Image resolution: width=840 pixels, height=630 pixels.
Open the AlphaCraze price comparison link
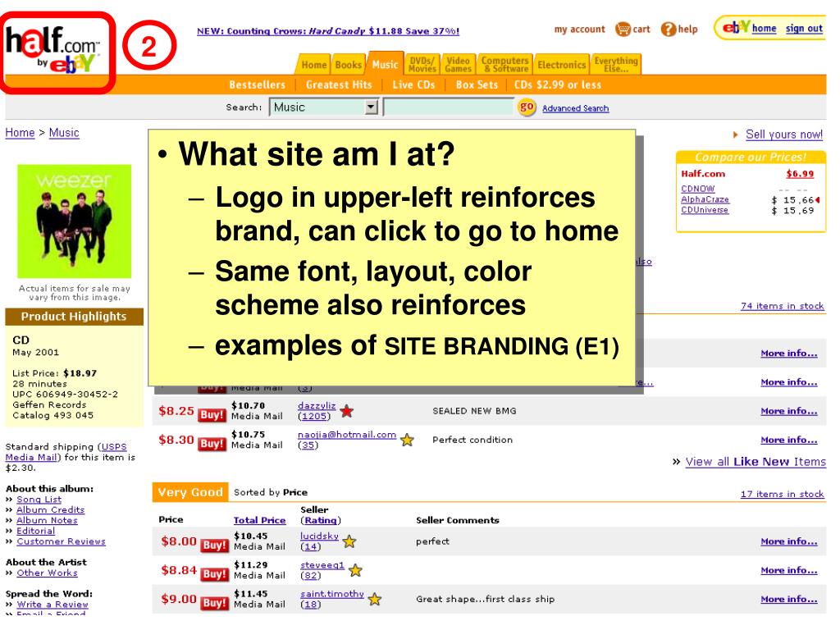pos(705,199)
